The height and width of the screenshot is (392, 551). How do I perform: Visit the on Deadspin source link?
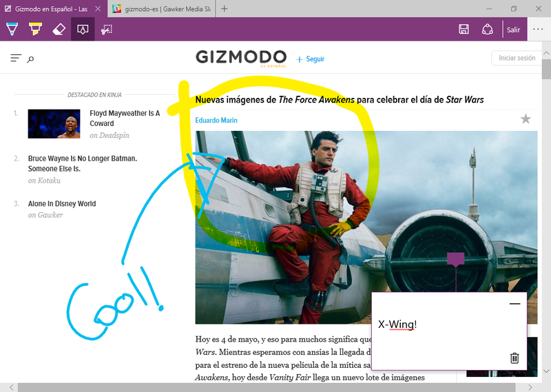point(110,135)
